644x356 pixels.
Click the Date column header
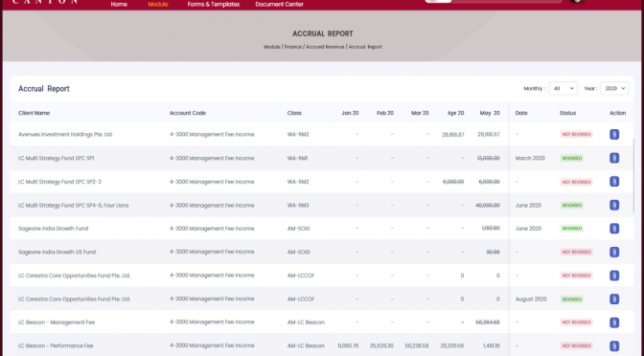(521, 113)
